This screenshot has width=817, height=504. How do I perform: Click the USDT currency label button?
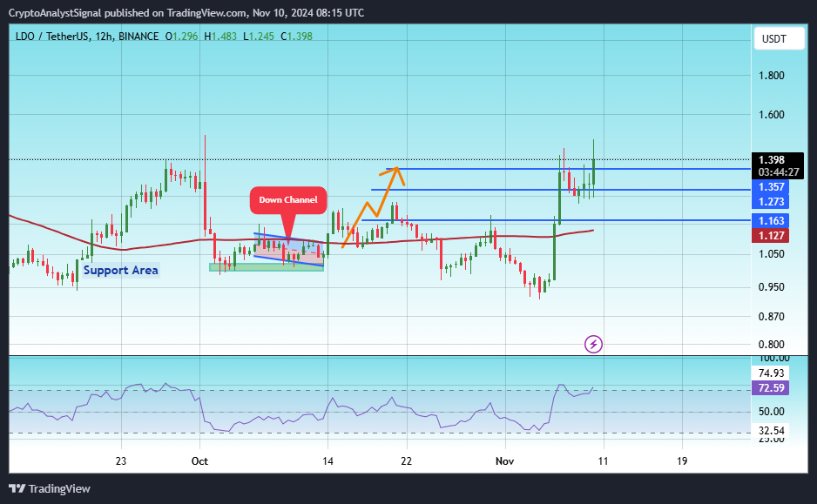[779, 38]
